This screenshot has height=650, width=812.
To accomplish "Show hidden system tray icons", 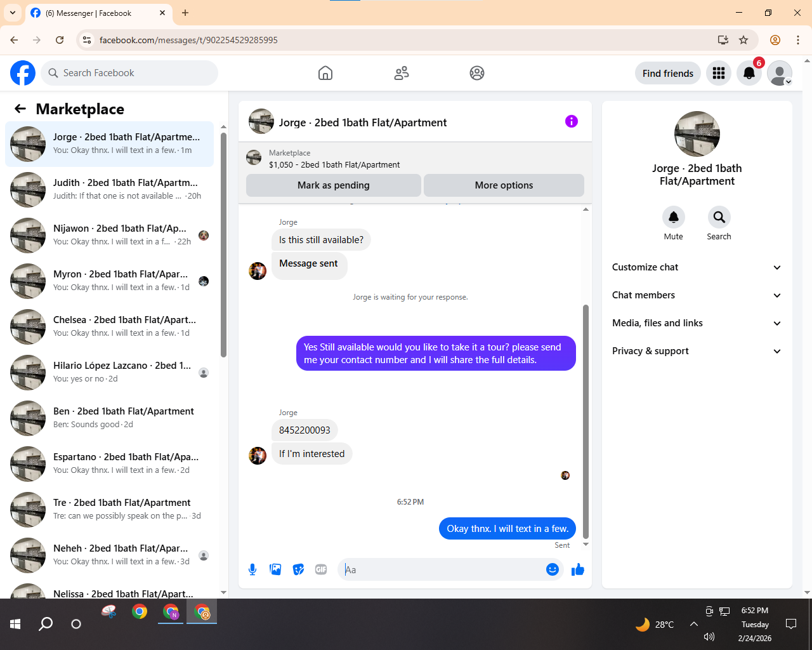I will [x=694, y=624].
